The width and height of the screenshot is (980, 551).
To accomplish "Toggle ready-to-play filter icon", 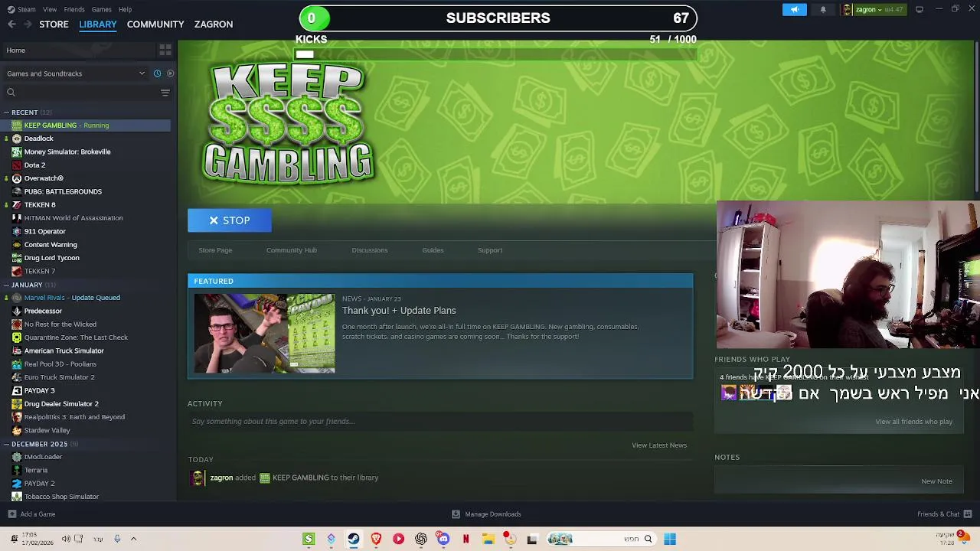I will 170,73.
